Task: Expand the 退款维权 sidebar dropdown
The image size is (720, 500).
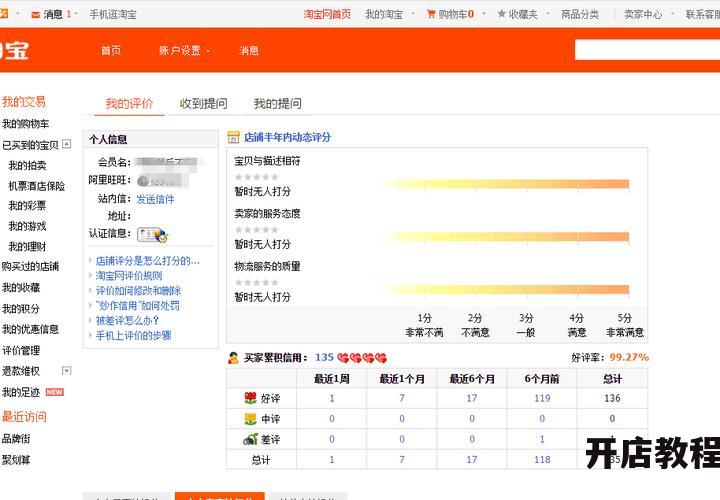Action: click(67, 370)
